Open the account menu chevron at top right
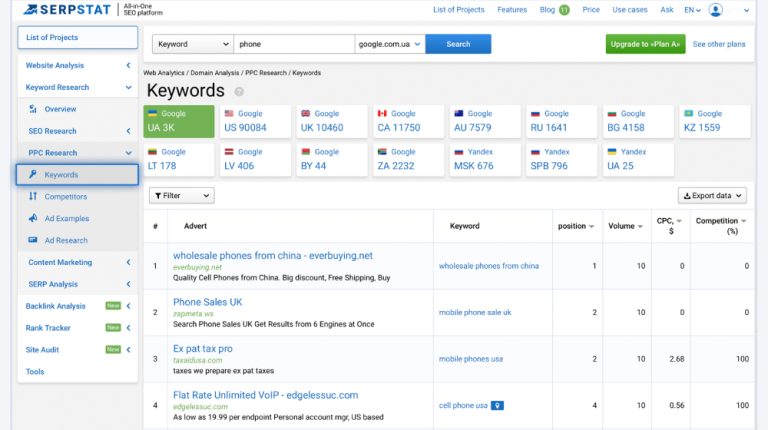 click(x=746, y=10)
